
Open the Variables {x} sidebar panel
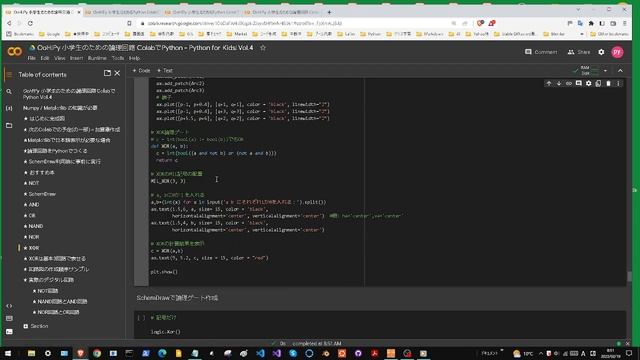[9, 108]
